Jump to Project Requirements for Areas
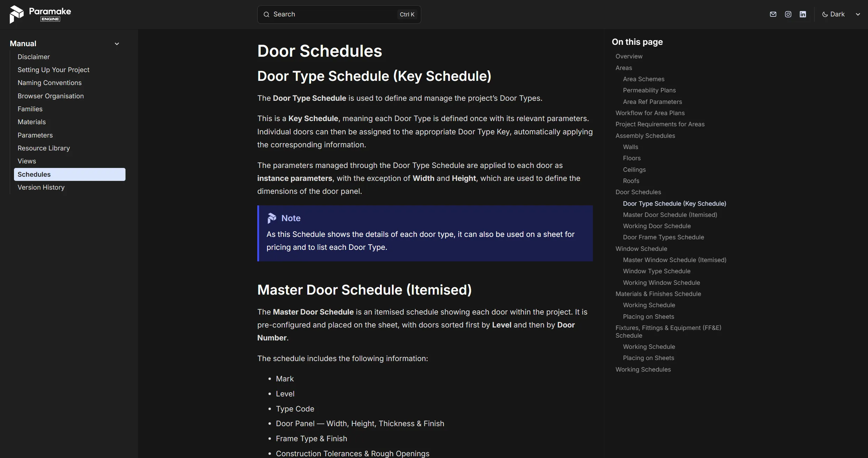Viewport: 868px width, 458px height. click(x=660, y=124)
